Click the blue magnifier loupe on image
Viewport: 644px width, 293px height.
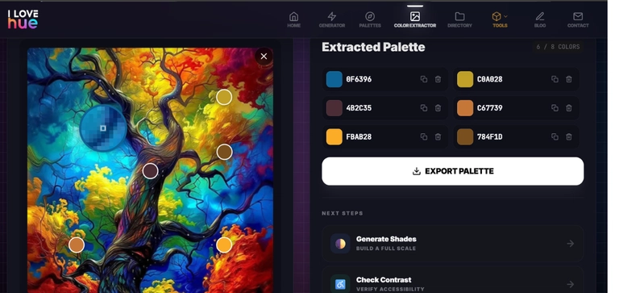(x=103, y=128)
